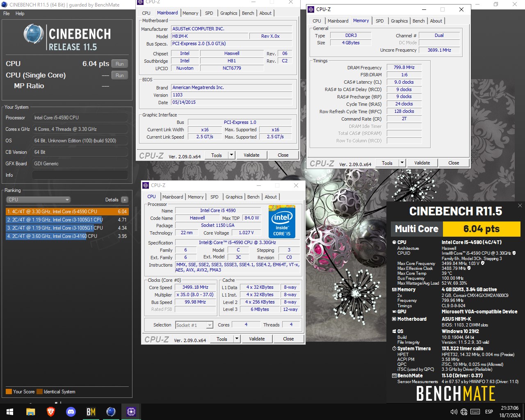This screenshot has width=525, height=420.
Task: Open the Ranking CPU dropdown
Action: (x=39, y=200)
